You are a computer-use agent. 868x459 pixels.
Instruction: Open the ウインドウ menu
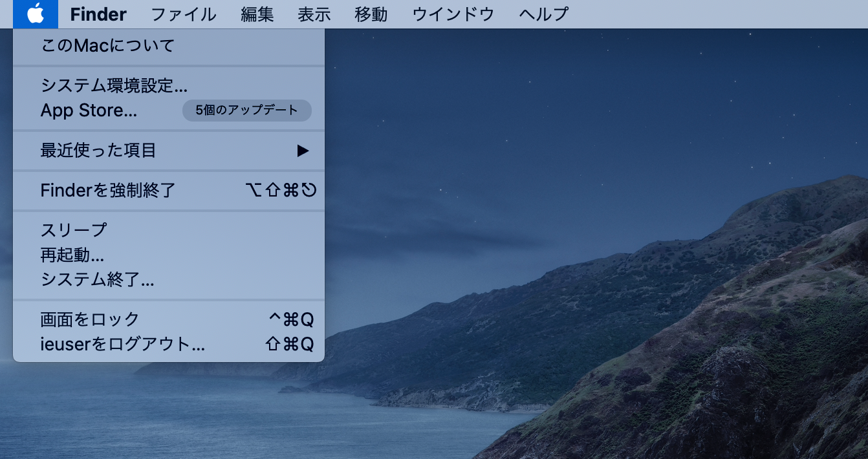tap(453, 14)
